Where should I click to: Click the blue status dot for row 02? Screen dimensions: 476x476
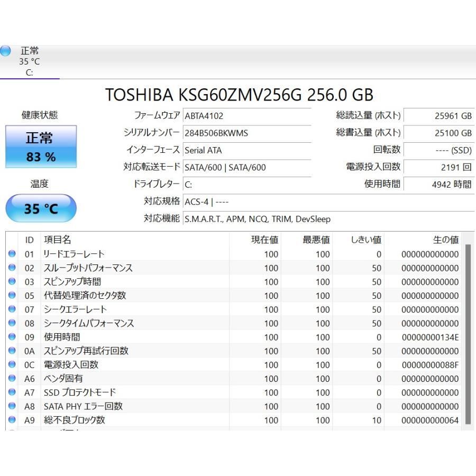point(12,268)
